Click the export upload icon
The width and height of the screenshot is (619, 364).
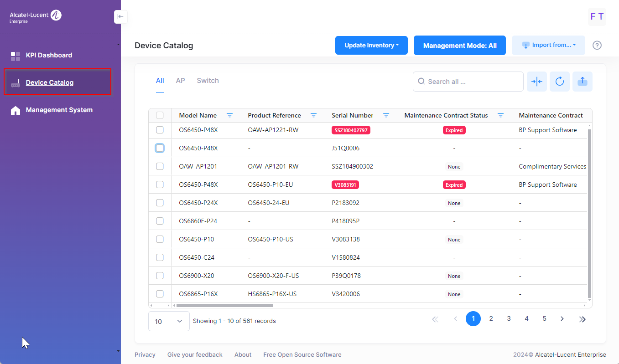tap(583, 82)
